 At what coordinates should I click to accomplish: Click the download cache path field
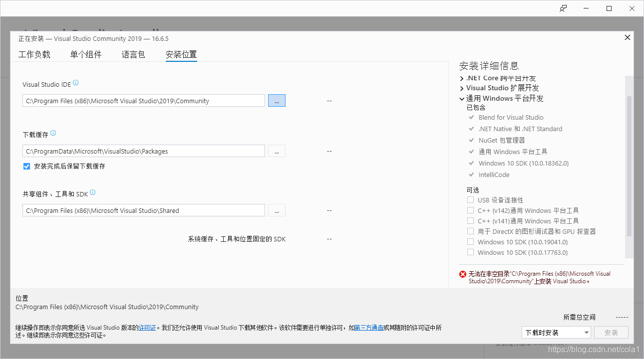144,151
